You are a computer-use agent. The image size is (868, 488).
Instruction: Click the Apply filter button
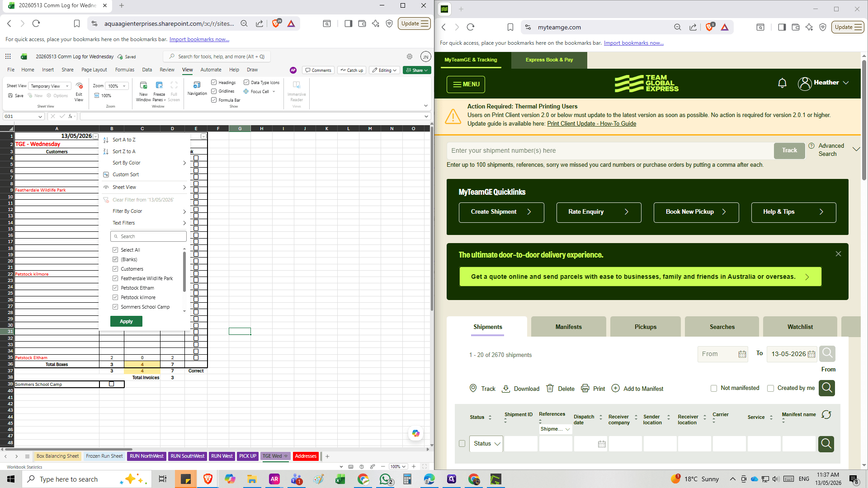[x=126, y=321]
